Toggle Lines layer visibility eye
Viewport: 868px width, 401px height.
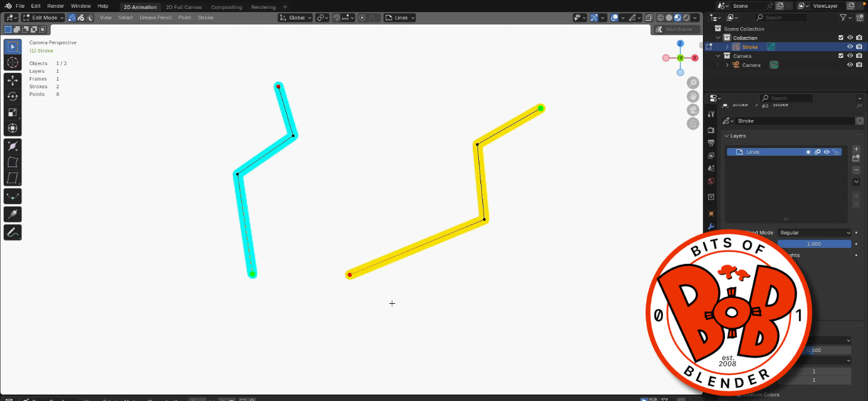[x=826, y=152]
